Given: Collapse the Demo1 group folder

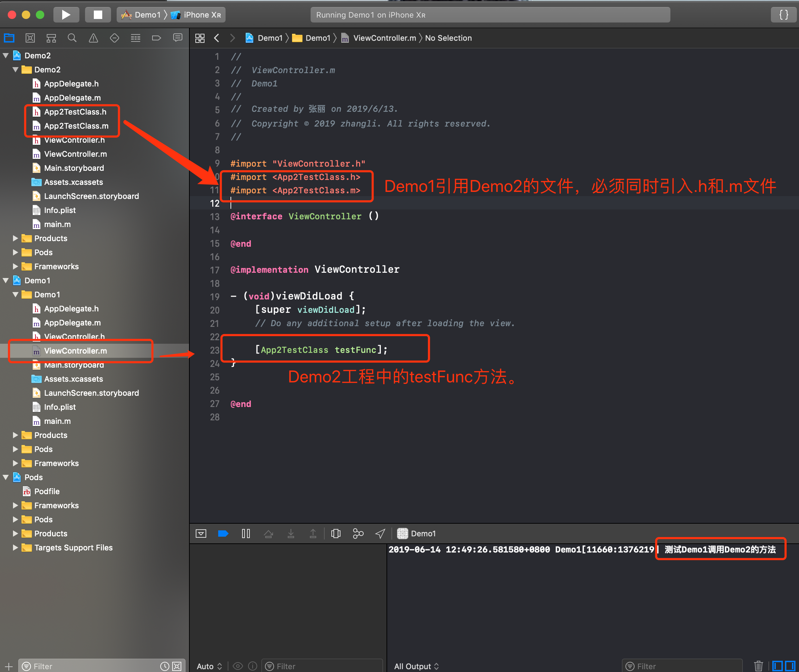Looking at the screenshot, I should pyautogui.click(x=15, y=295).
